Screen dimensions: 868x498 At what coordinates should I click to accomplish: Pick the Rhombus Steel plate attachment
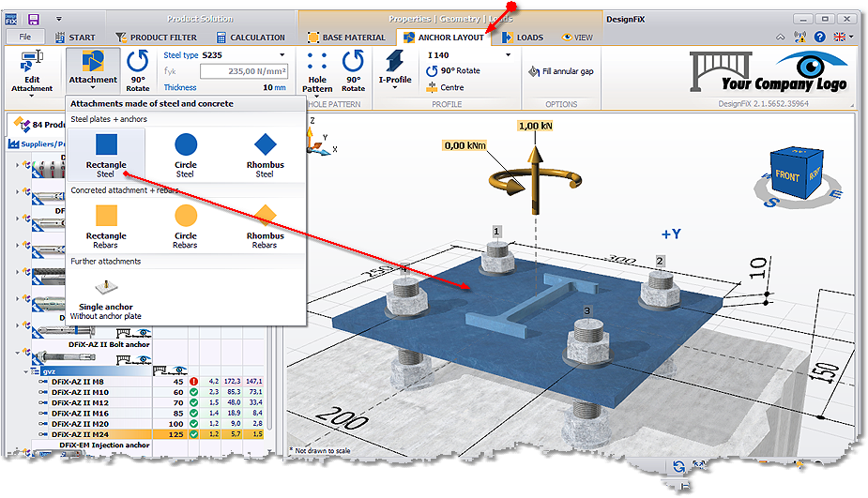tap(266, 155)
